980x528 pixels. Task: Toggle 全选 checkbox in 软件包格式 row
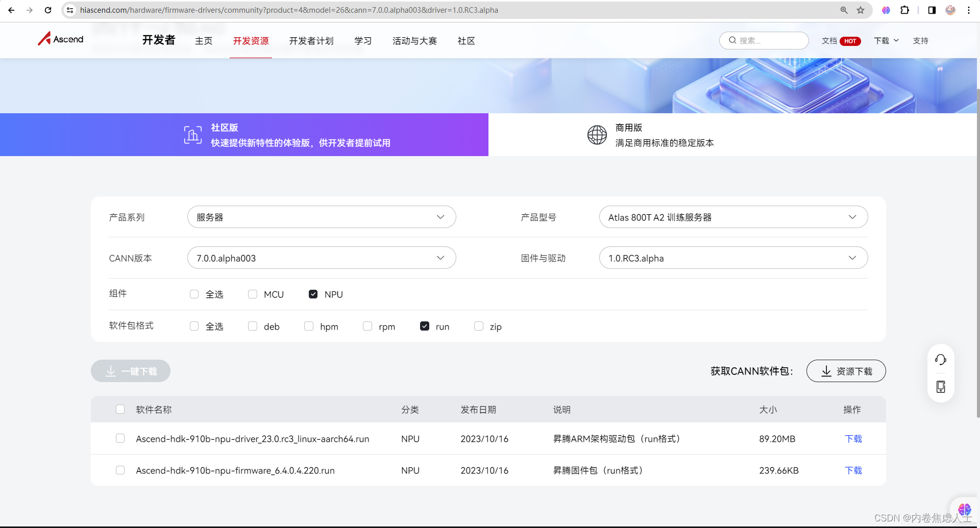pos(194,326)
